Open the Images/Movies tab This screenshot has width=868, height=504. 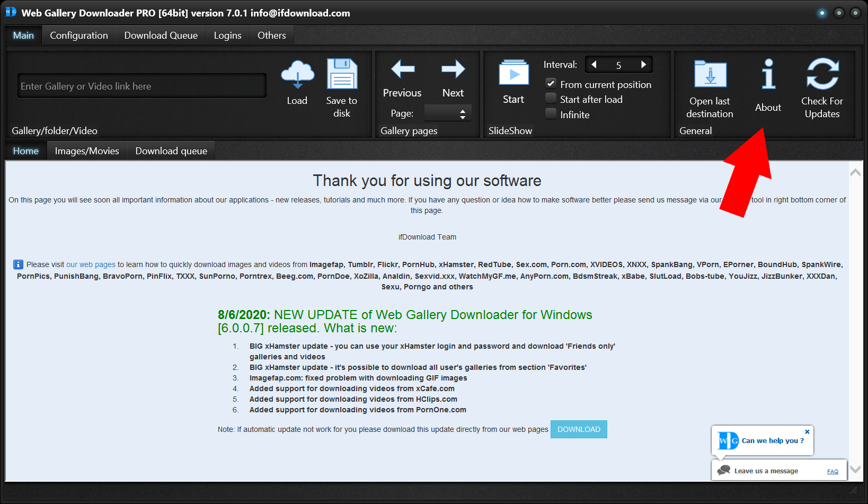click(87, 151)
